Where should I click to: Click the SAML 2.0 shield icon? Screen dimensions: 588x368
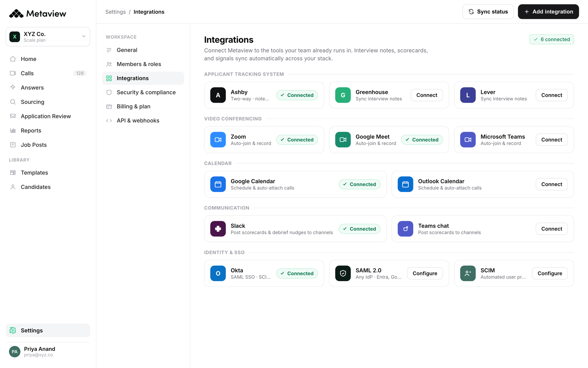point(343,273)
